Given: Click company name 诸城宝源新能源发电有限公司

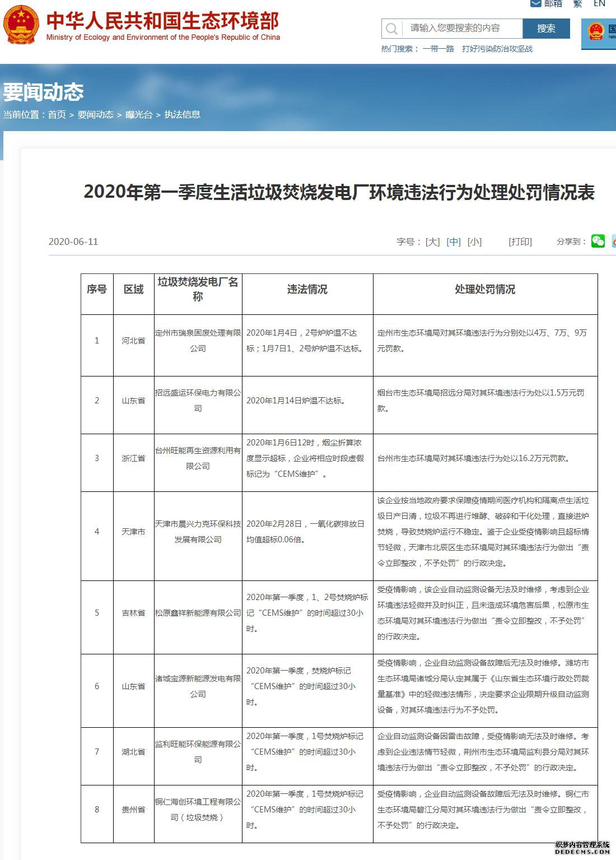Looking at the screenshot, I should (x=198, y=686).
